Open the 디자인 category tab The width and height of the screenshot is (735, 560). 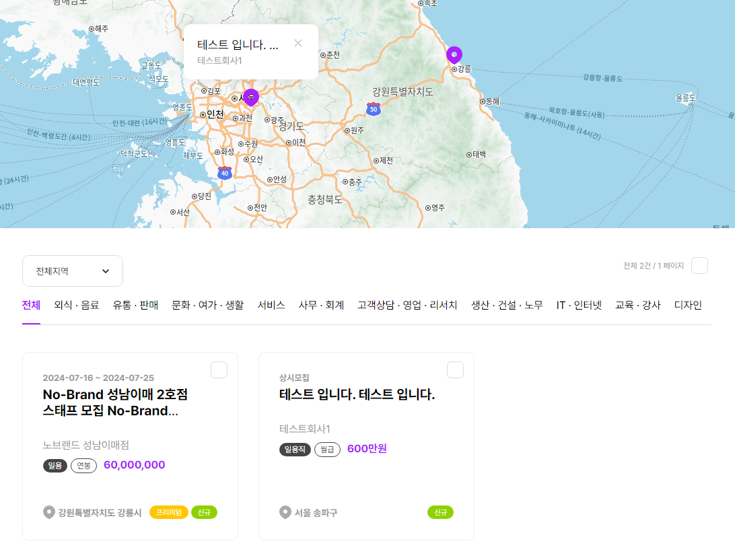click(688, 305)
